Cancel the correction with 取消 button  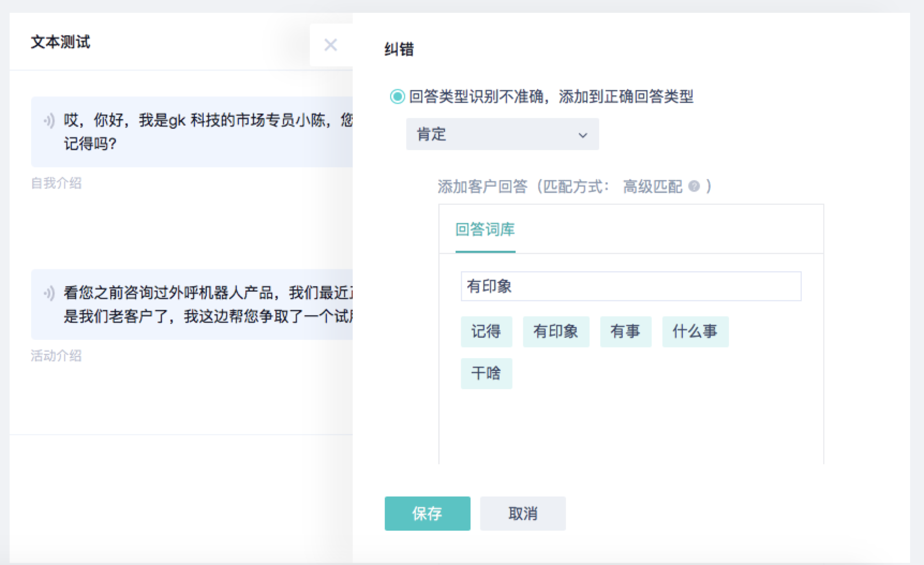[x=522, y=513]
